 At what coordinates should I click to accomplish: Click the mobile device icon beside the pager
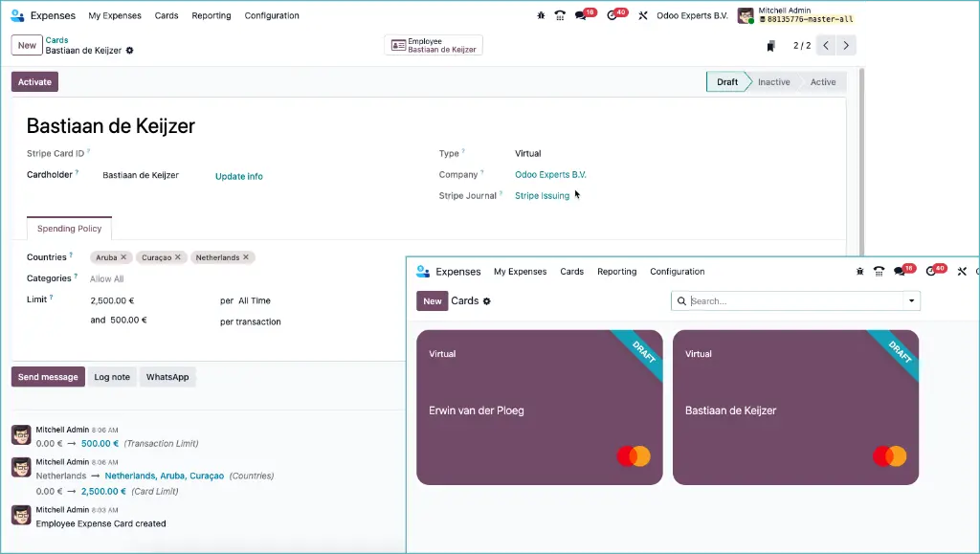pyautogui.click(x=771, y=45)
